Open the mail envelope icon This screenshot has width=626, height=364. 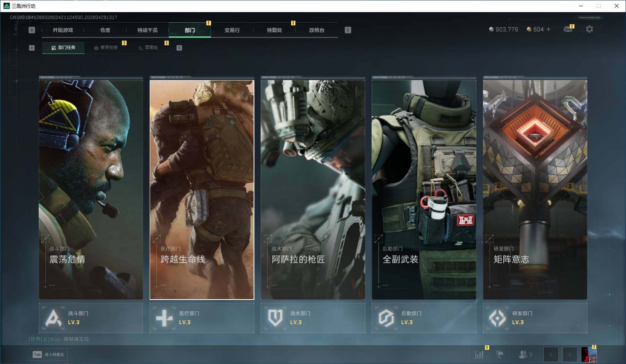(x=568, y=29)
